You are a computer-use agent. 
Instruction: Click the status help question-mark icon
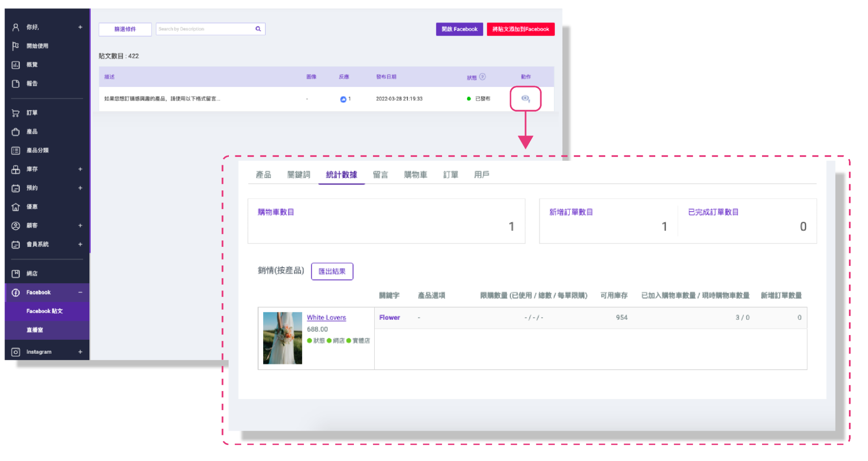point(482,77)
